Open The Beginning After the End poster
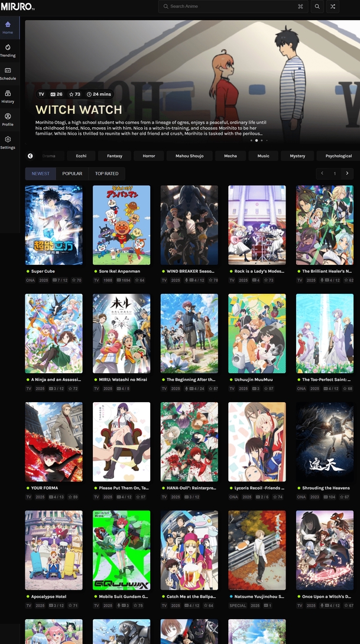The height and width of the screenshot is (644, 360). [189, 334]
